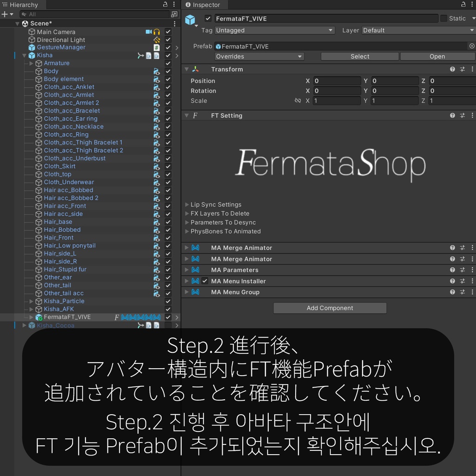Viewport: 476px width, 476px height.
Task: Click the Transform component icon in Inspector
Action: tap(196, 69)
